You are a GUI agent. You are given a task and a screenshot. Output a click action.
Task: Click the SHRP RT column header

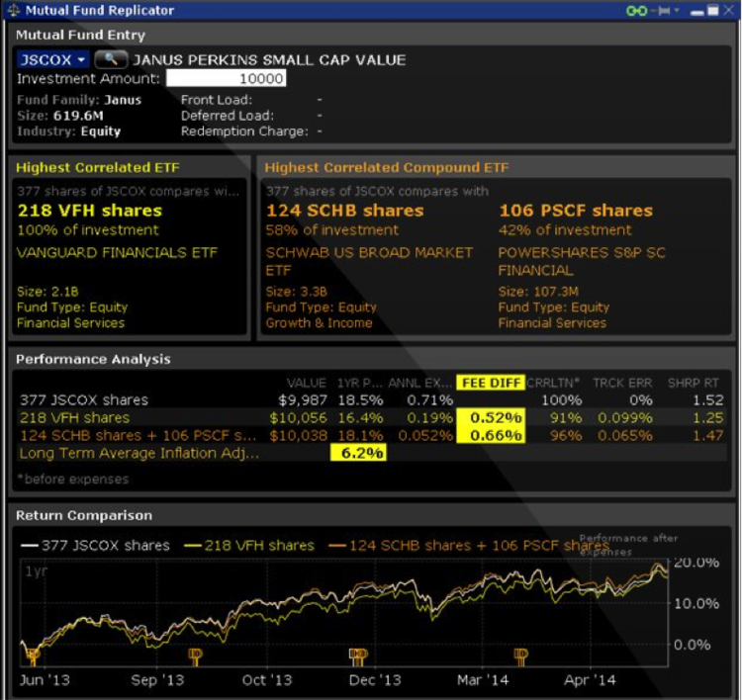pyautogui.click(x=693, y=383)
